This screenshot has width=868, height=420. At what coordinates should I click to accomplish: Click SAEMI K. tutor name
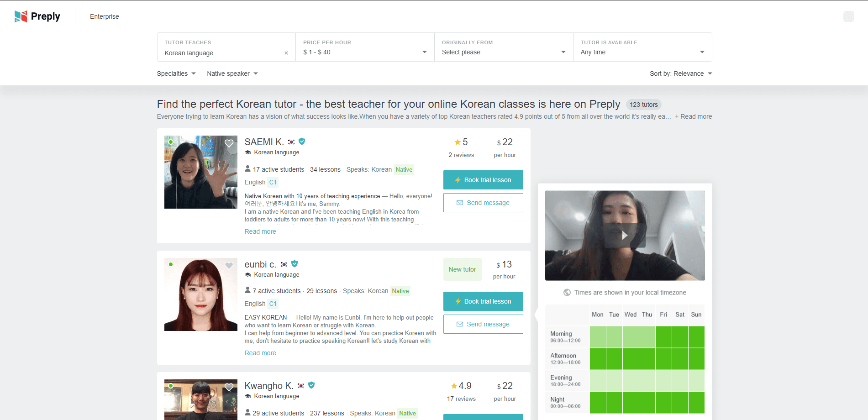[264, 142]
